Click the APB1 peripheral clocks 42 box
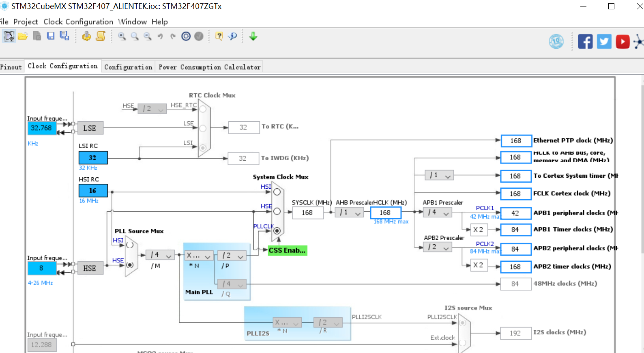Image resolution: width=644 pixels, height=353 pixels. tap(516, 213)
